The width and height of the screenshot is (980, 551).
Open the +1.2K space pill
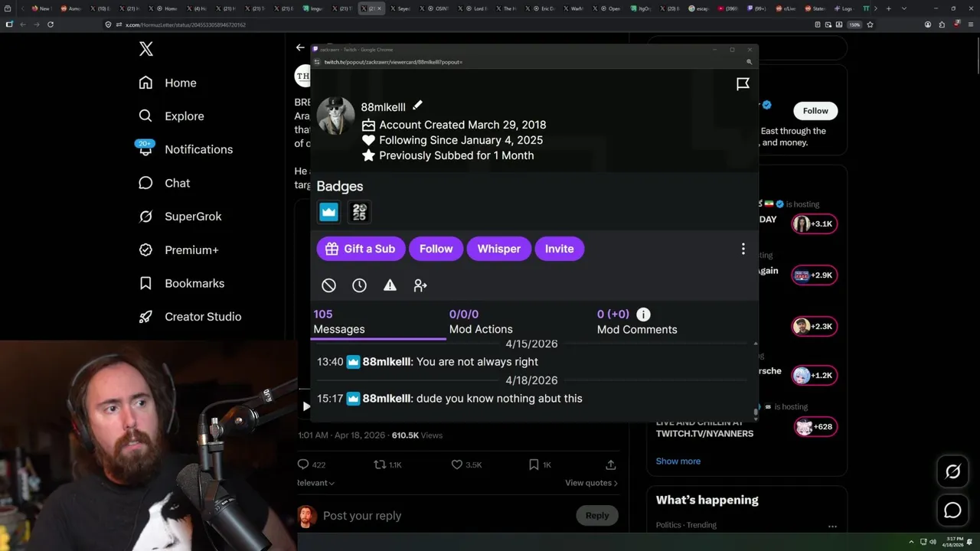[x=815, y=376]
